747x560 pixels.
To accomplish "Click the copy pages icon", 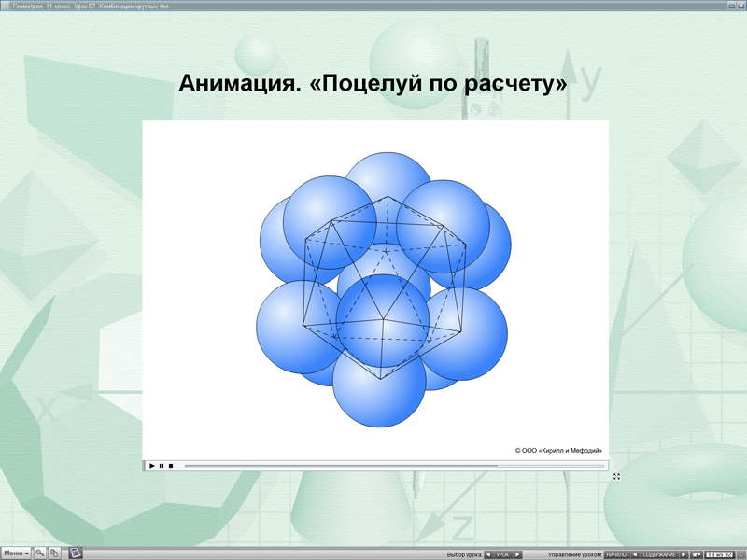I will point(54,553).
